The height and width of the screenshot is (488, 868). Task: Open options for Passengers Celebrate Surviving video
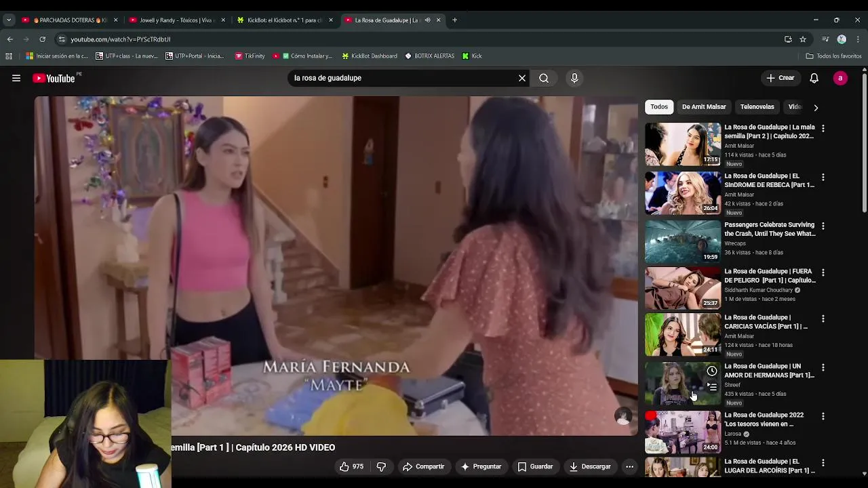(x=823, y=226)
